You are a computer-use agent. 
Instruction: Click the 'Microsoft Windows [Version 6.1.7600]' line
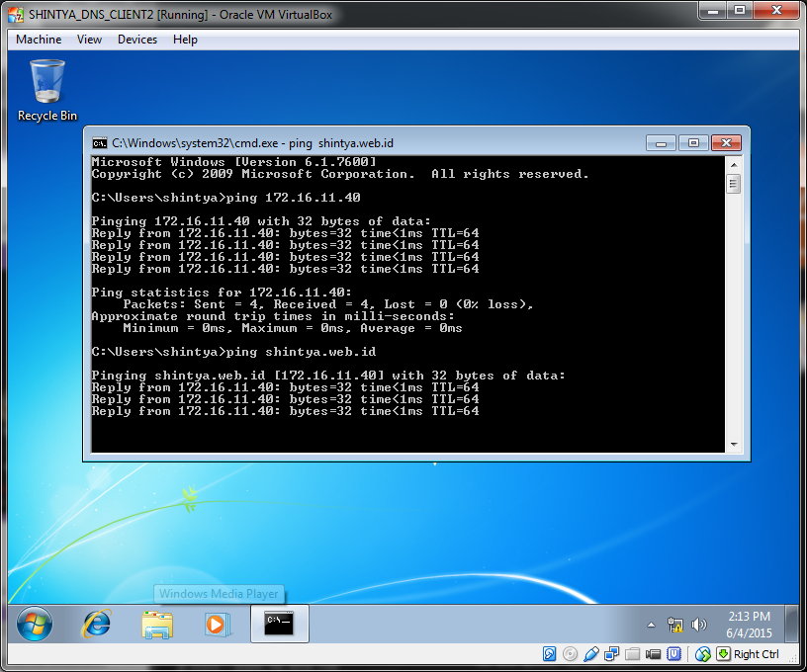[x=233, y=162]
